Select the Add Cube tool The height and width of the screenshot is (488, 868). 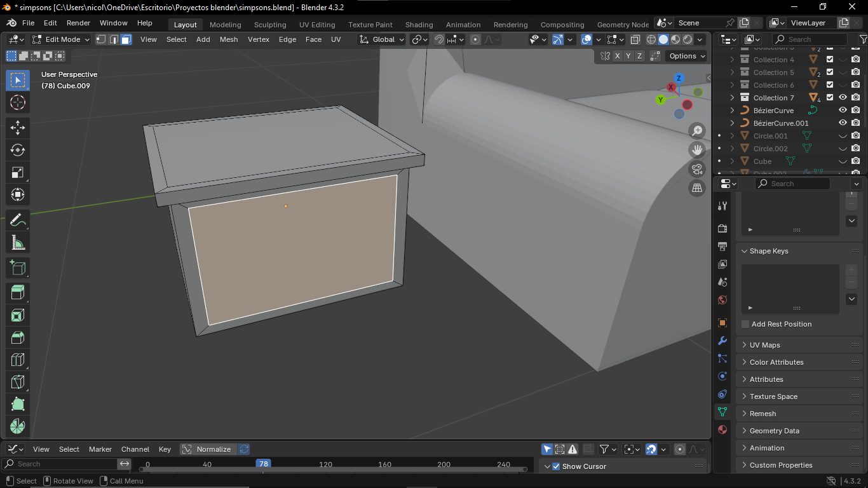coord(18,268)
